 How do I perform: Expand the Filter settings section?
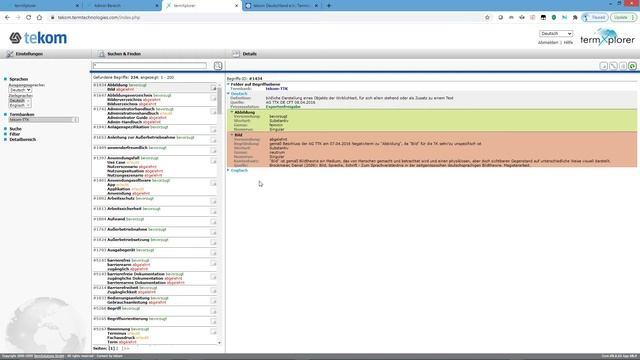[x=15, y=134]
